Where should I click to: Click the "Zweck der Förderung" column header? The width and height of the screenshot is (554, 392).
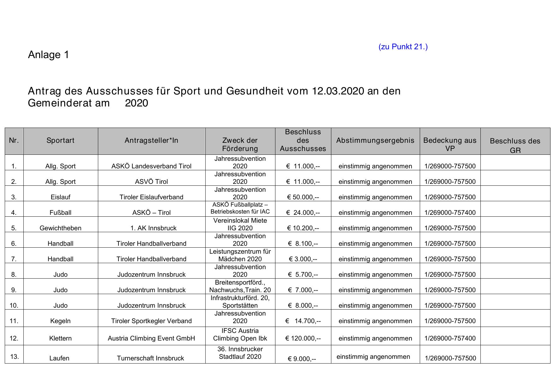pyautogui.click(x=240, y=144)
